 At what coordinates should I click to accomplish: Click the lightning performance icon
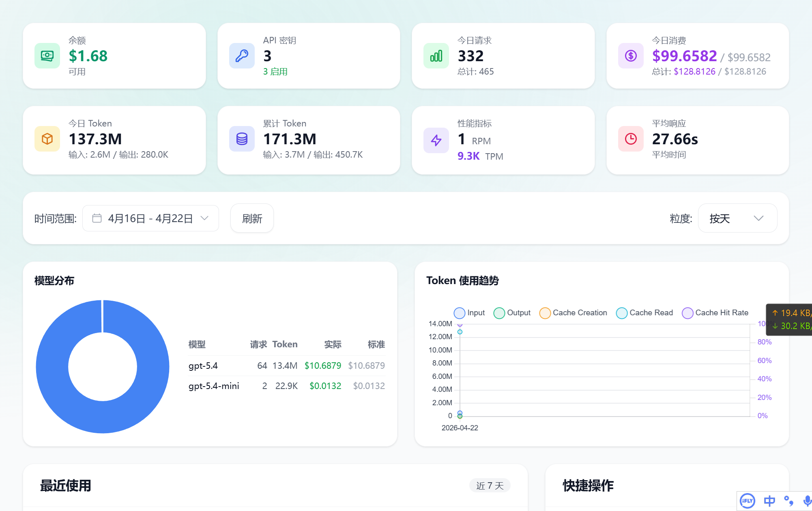436,141
